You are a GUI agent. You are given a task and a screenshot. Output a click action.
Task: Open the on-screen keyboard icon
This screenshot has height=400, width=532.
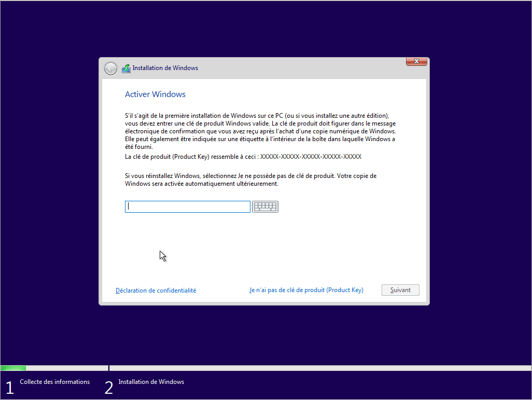[x=265, y=206]
